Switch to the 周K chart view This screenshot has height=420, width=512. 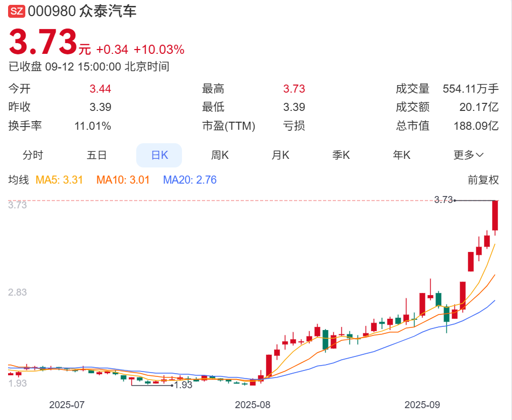(x=219, y=155)
